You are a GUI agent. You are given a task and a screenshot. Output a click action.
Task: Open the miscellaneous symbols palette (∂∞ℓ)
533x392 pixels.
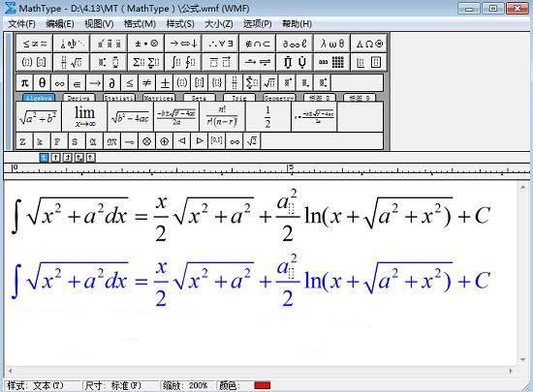click(295, 44)
